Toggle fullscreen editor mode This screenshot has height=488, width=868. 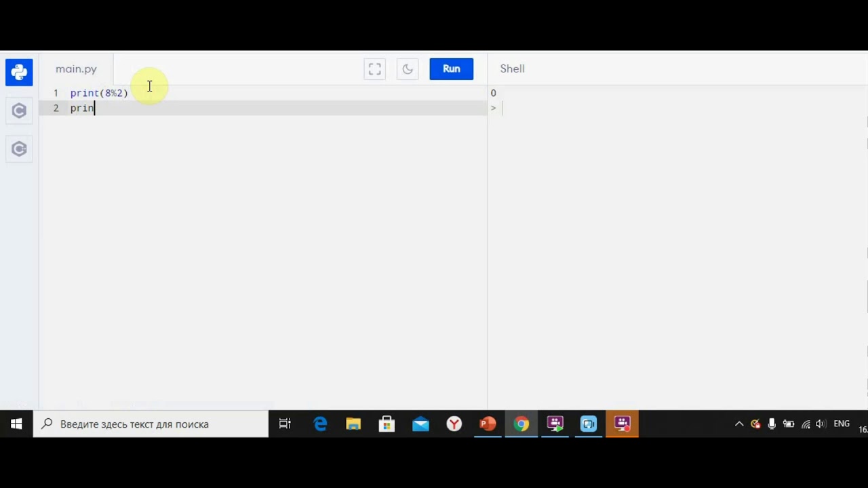tap(375, 69)
